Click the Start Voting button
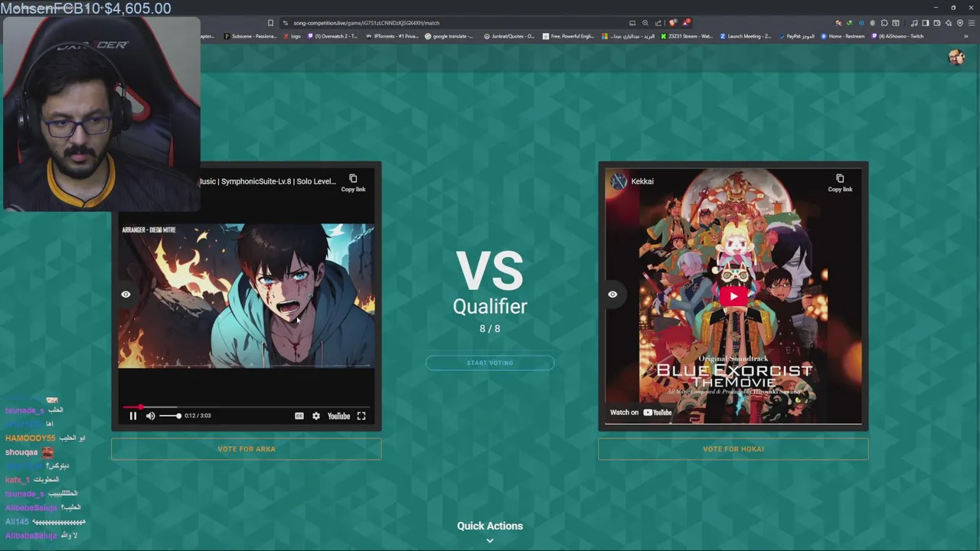The height and width of the screenshot is (551, 980). coord(490,363)
